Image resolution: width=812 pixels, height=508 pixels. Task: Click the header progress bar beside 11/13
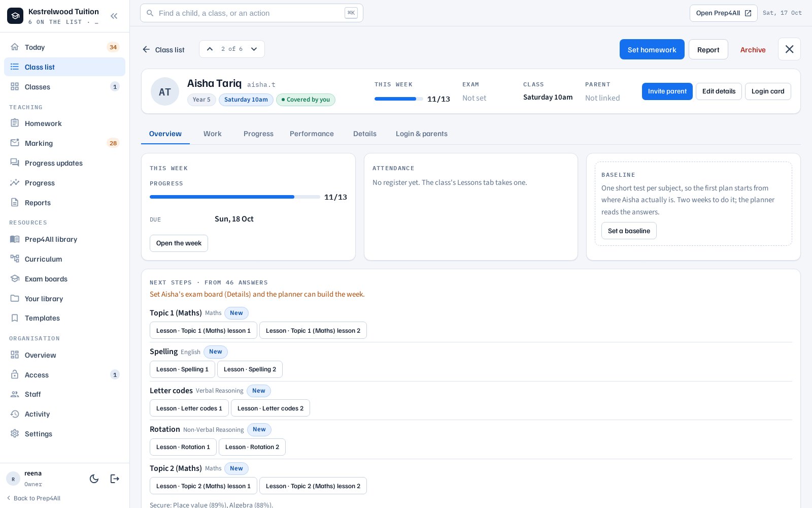398,99
